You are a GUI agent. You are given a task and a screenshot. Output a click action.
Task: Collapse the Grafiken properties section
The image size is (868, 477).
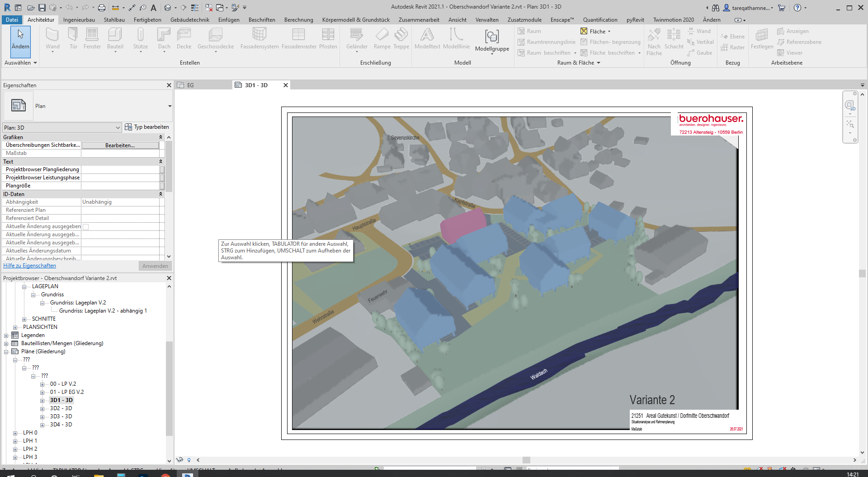(160, 137)
